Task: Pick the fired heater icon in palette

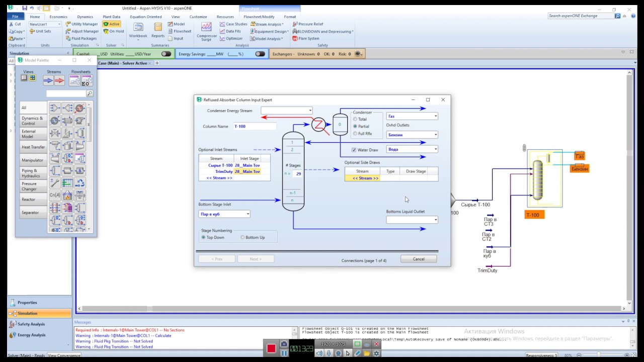Action: point(67,195)
